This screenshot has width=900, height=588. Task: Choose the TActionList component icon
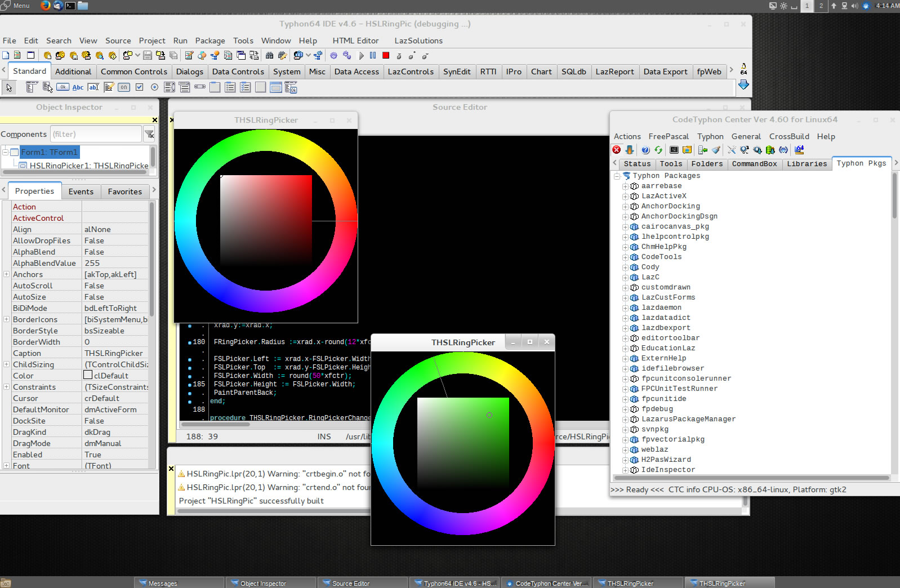click(291, 87)
